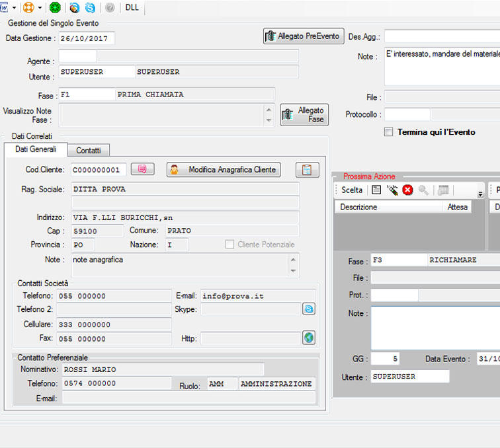Click the grey question mark toolbar icon
This screenshot has height=448, width=500.
[110, 8]
